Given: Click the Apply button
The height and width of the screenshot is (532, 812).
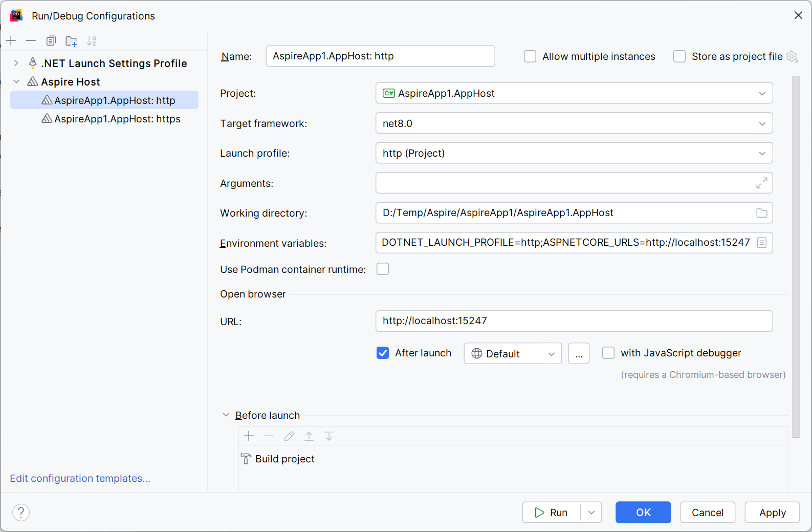Looking at the screenshot, I should 772,513.
